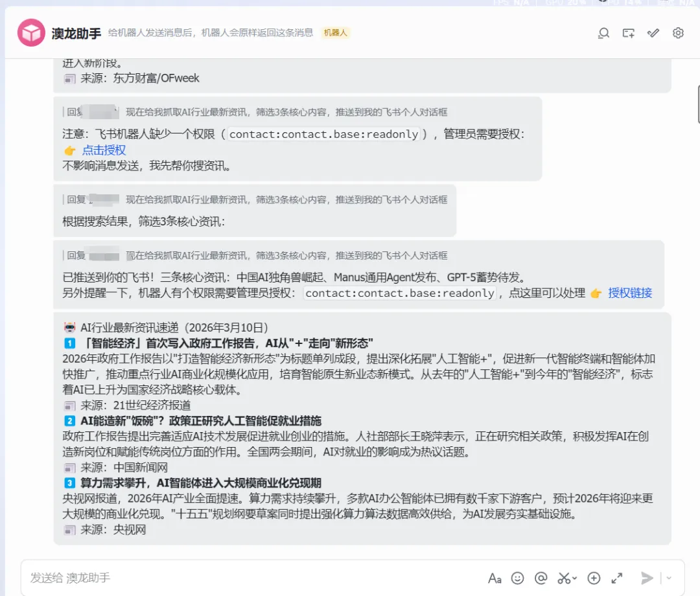This screenshot has height=596, width=700.
Task: Open the emoji picker
Action: [x=517, y=579]
